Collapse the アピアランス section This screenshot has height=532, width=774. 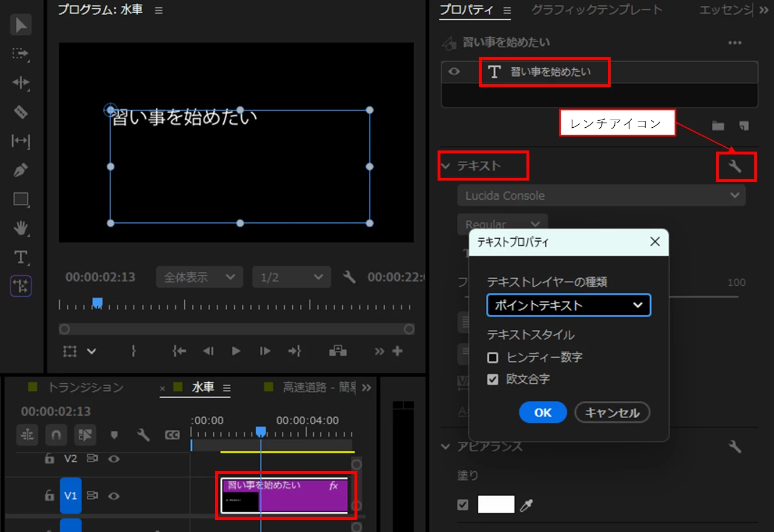tap(446, 447)
